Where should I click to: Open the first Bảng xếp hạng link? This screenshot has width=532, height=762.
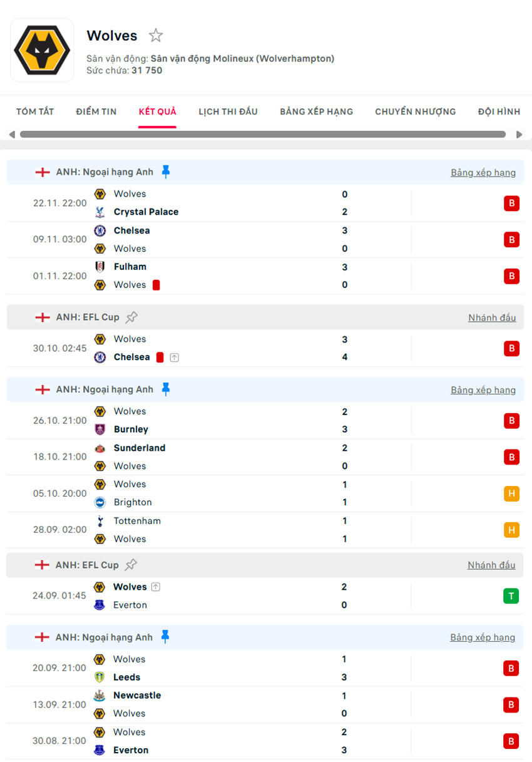coord(483,172)
